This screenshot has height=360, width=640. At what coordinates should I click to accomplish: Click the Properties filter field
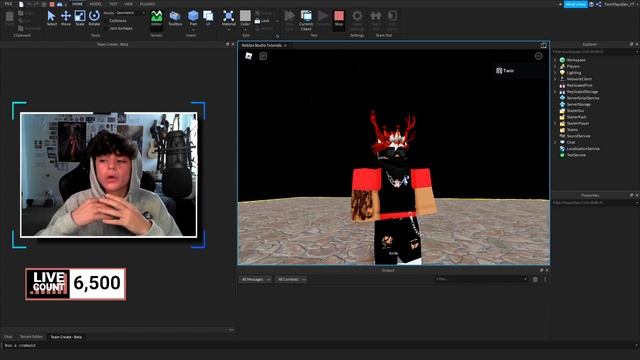point(594,202)
